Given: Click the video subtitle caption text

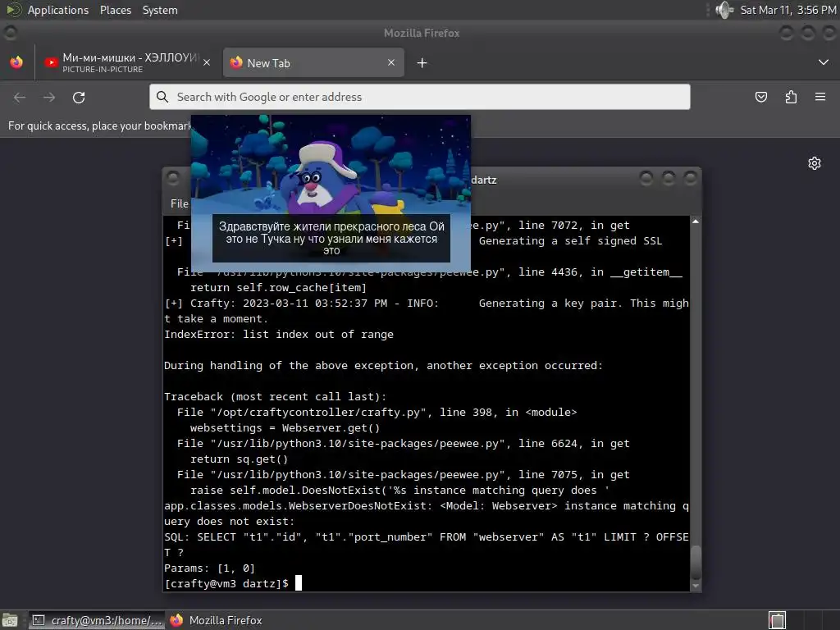Looking at the screenshot, I should (x=331, y=239).
